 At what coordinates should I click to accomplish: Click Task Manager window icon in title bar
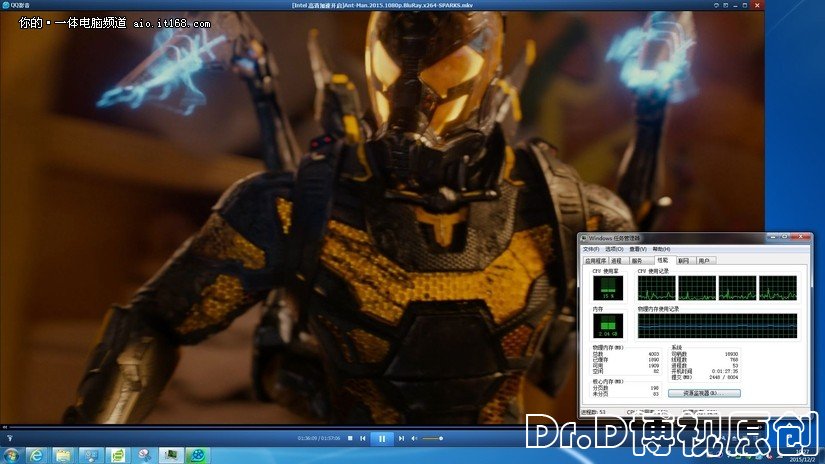(x=584, y=238)
